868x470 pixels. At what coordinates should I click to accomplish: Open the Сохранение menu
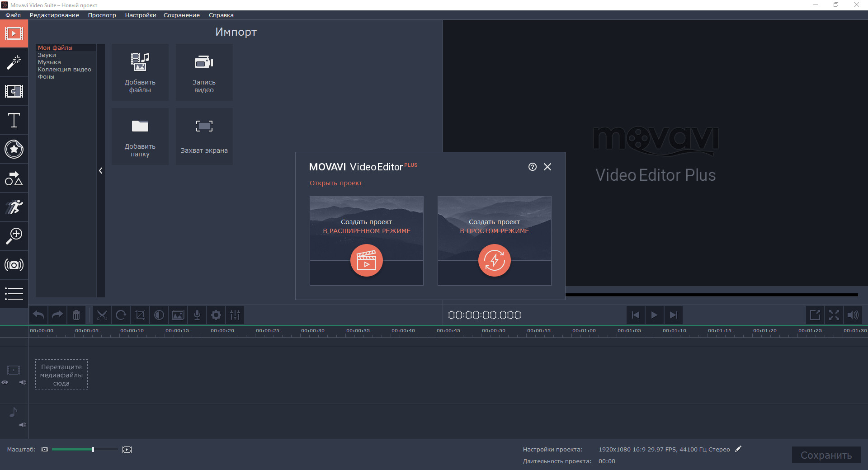[x=182, y=15]
